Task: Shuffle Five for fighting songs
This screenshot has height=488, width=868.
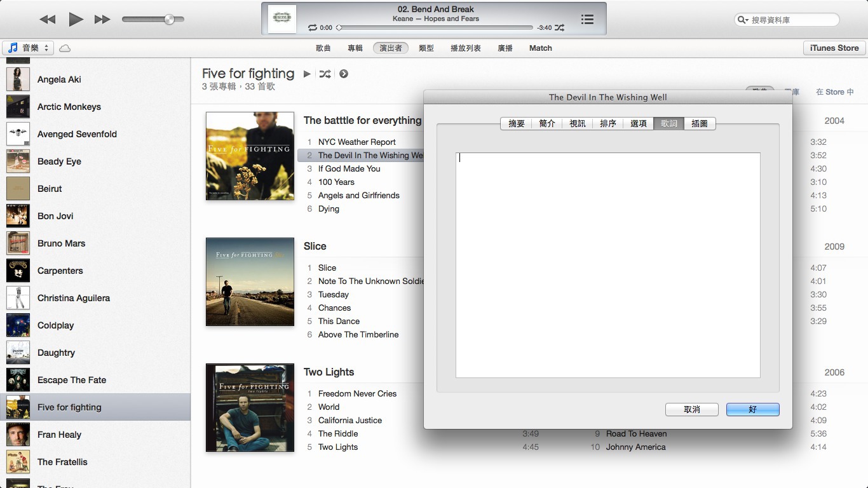Action: pos(325,74)
